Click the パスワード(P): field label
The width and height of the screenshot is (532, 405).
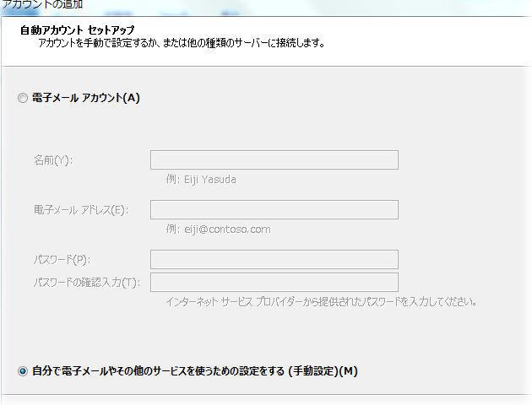62,259
